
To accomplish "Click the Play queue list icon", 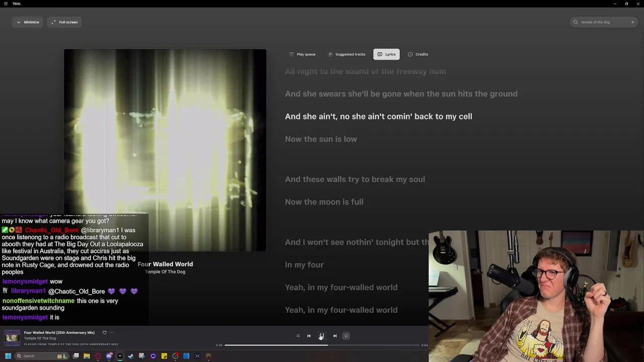I will (291, 54).
